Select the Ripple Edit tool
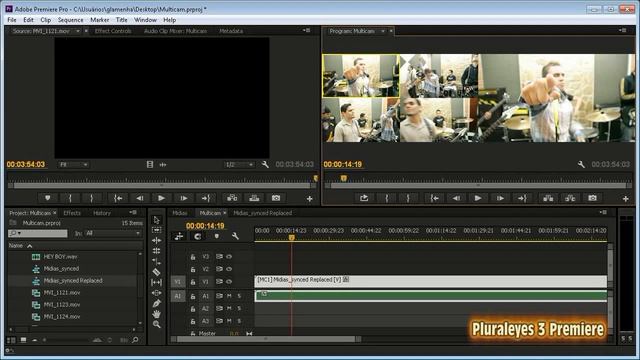Image resolution: width=640 pixels, height=360 pixels. tap(157, 240)
